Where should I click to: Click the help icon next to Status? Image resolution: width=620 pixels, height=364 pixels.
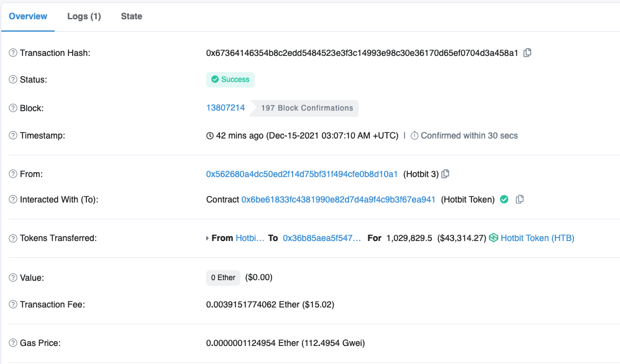click(13, 80)
